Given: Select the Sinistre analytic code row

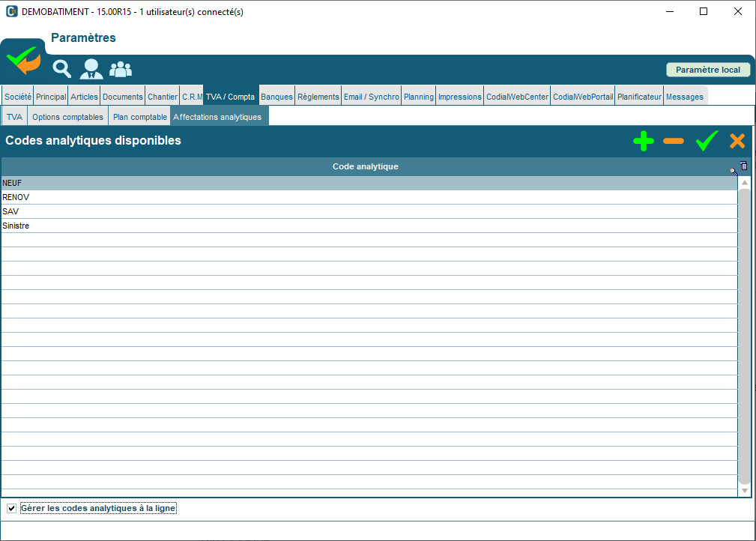Looking at the screenshot, I should pos(367,226).
